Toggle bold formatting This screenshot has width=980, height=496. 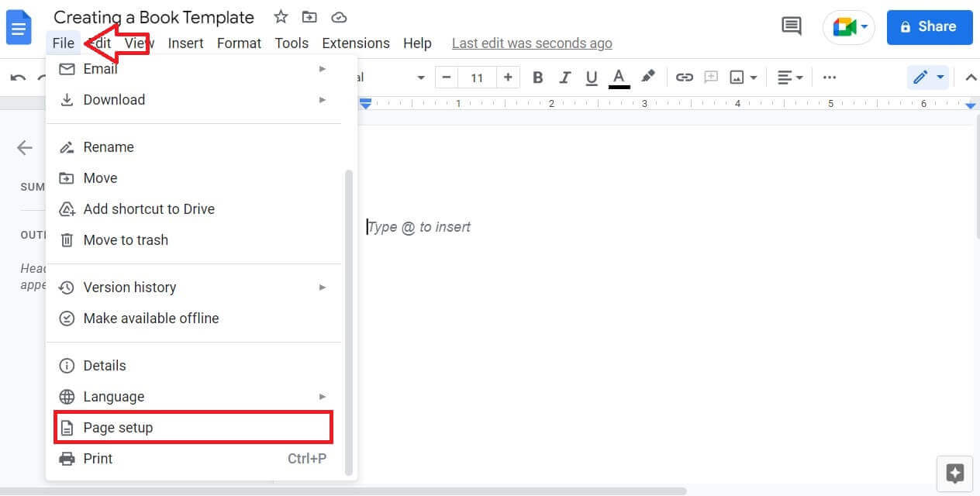(537, 77)
